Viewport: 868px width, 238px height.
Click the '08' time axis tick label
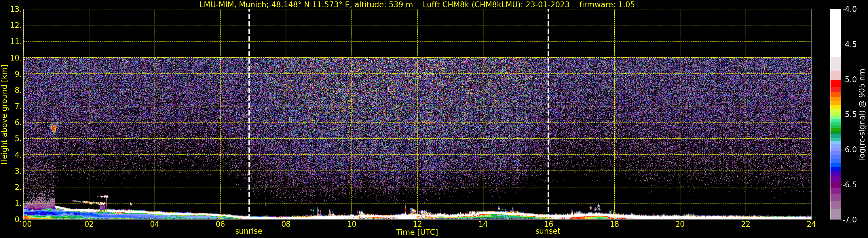[x=286, y=224]
